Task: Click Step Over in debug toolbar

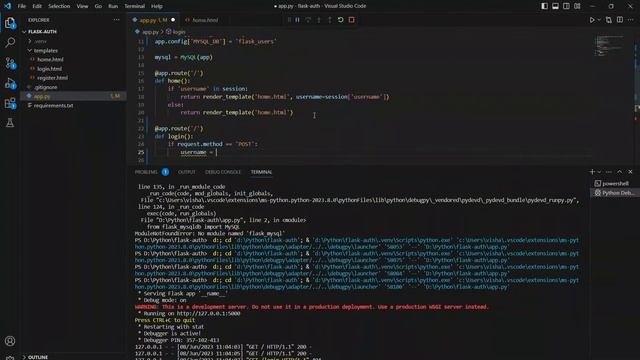Action: click(308, 20)
